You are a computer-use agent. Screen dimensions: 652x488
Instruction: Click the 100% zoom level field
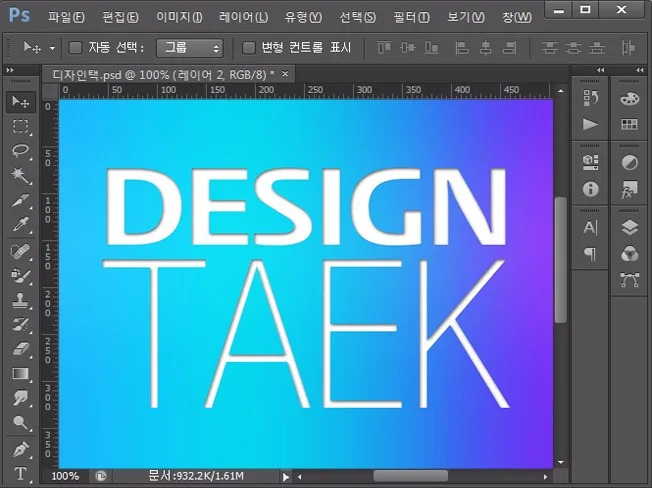66,476
